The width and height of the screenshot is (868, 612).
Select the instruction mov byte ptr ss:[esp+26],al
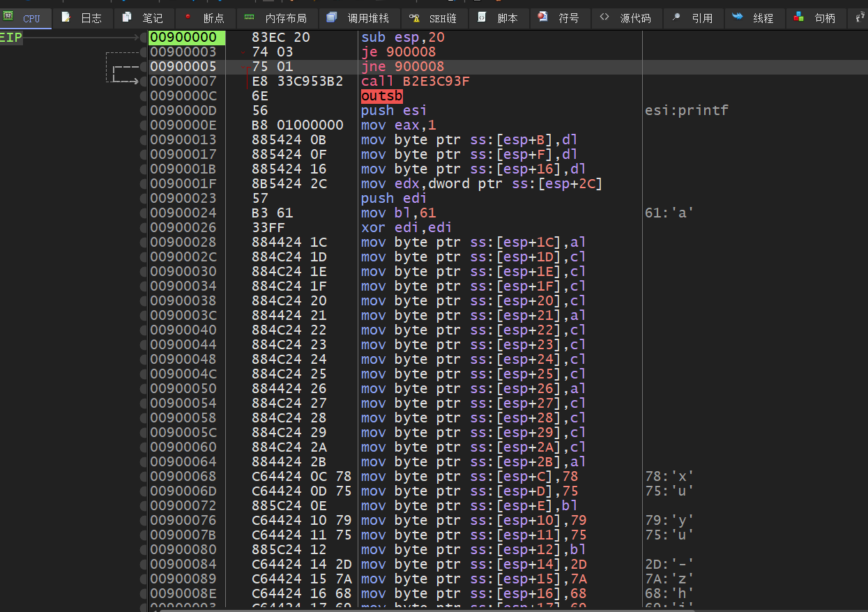point(473,388)
